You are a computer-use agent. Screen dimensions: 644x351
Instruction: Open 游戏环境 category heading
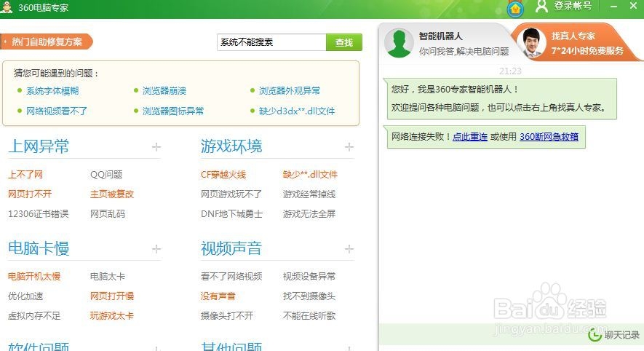coord(231,146)
